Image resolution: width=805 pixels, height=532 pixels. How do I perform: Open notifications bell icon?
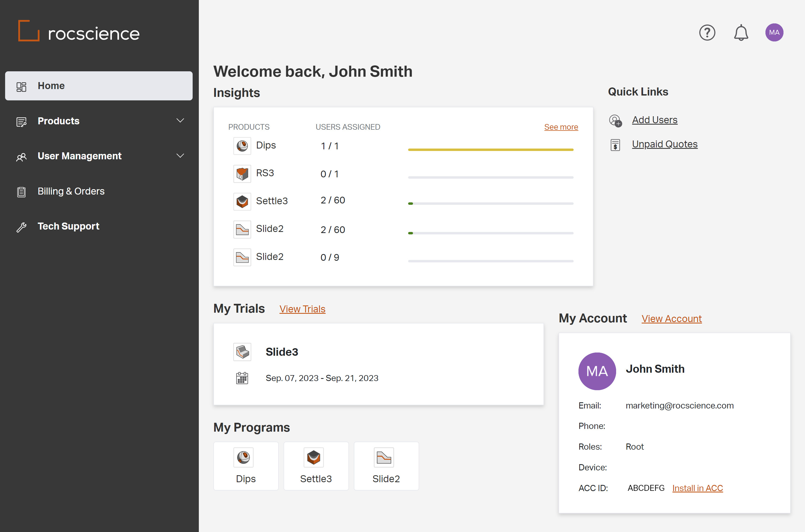[741, 33]
